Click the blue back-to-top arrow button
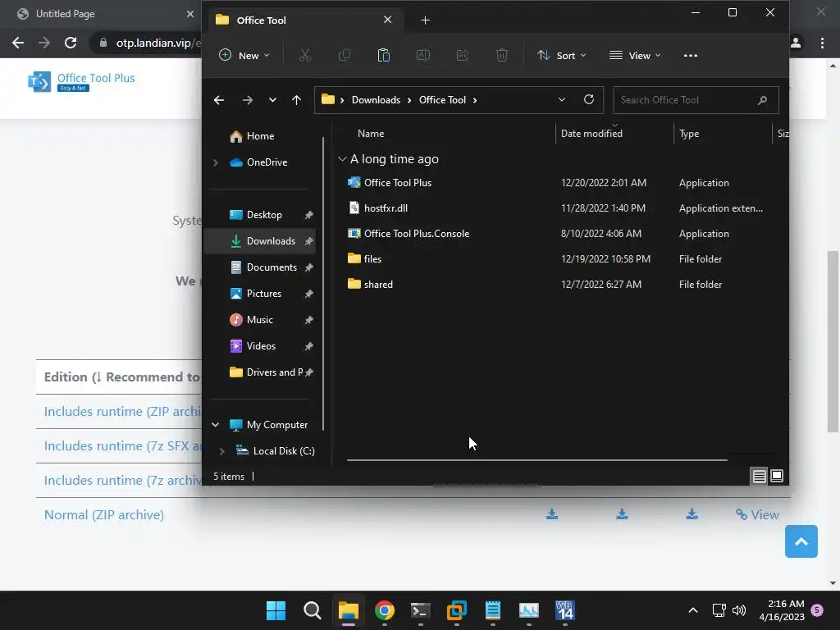The height and width of the screenshot is (630, 840). click(801, 541)
